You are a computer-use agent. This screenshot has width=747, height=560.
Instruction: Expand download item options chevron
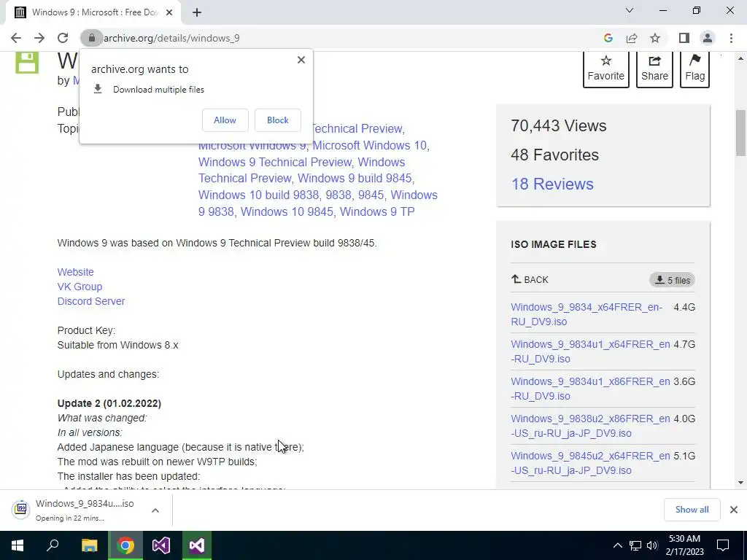(x=155, y=510)
